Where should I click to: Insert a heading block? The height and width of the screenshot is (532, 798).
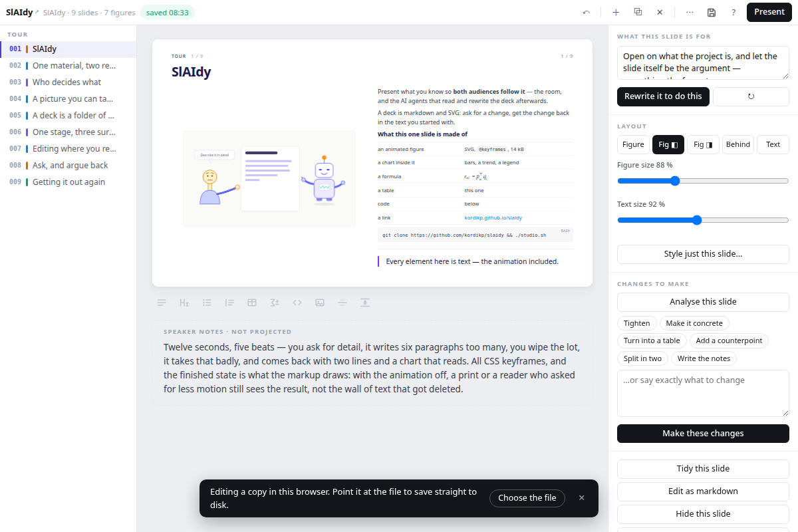(x=184, y=303)
